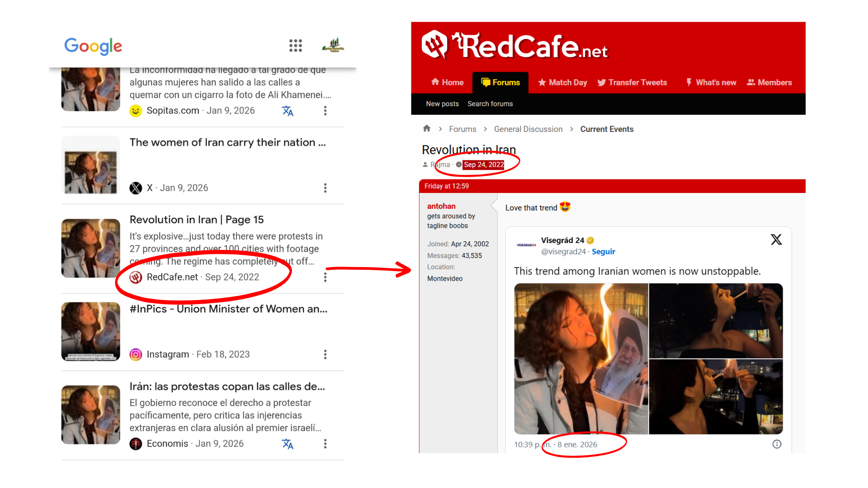Click the X logo in embedded tweet

click(x=776, y=239)
